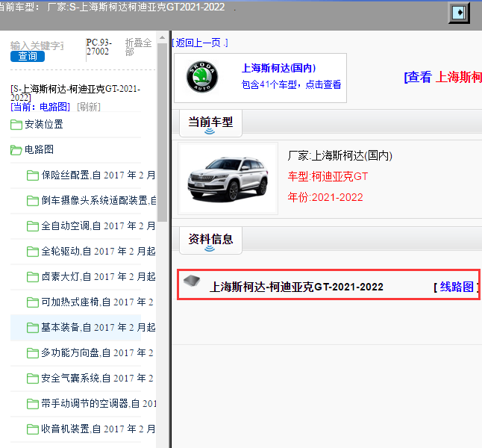Click the gray book icon beside Kodiaq entry

(192, 280)
